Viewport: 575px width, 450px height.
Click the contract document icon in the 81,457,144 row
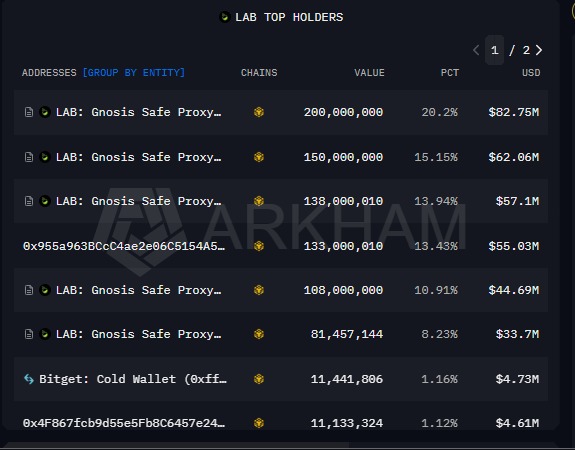(29, 334)
